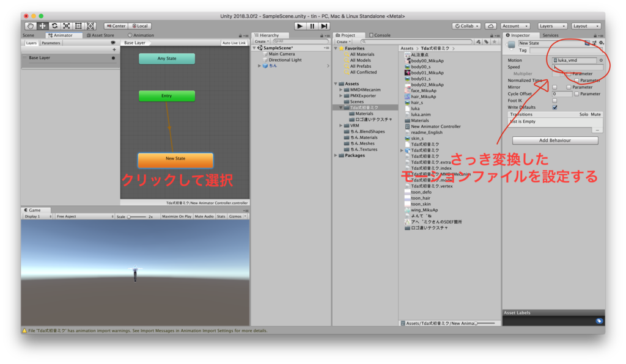626x364 pixels.
Task: Lock the Inspector panel
Action: pos(596,35)
